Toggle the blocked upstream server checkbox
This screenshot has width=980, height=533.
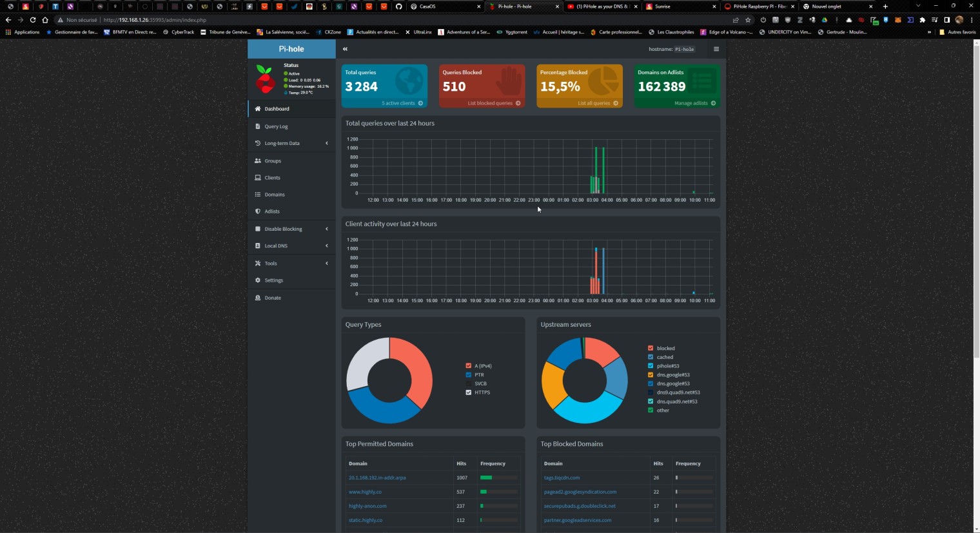(x=651, y=348)
